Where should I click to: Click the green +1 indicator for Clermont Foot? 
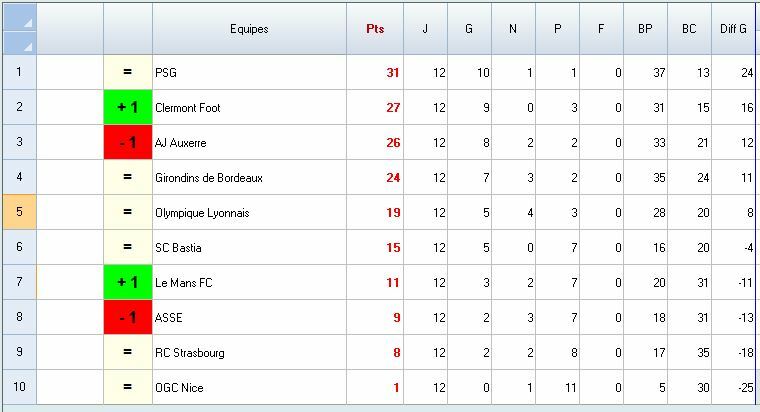[128, 107]
